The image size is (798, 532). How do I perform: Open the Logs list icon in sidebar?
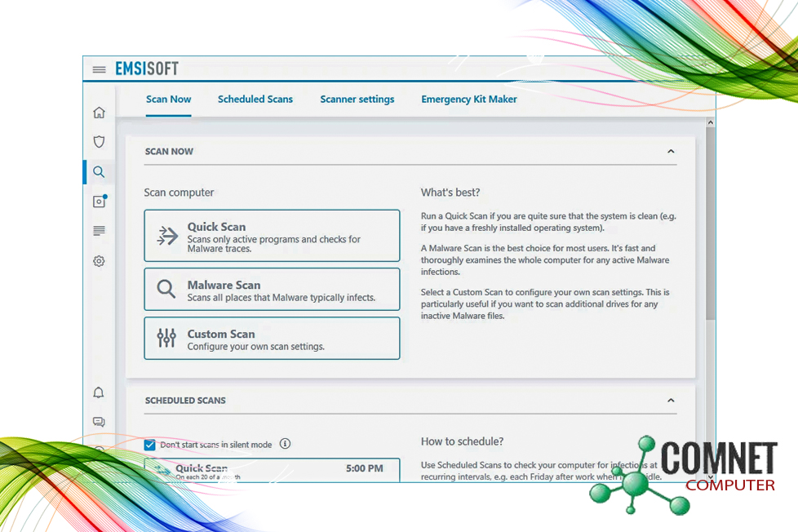tap(100, 231)
